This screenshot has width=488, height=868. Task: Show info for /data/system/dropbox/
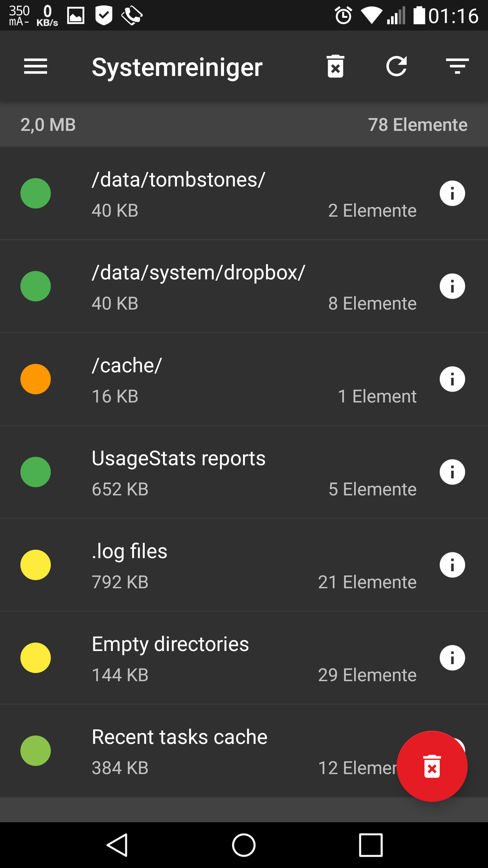(x=452, y=286)
